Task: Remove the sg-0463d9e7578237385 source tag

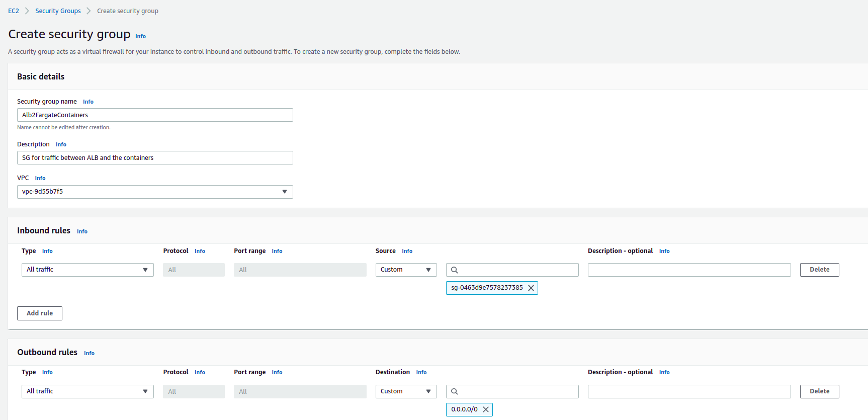Action: [x=531, y=288]
